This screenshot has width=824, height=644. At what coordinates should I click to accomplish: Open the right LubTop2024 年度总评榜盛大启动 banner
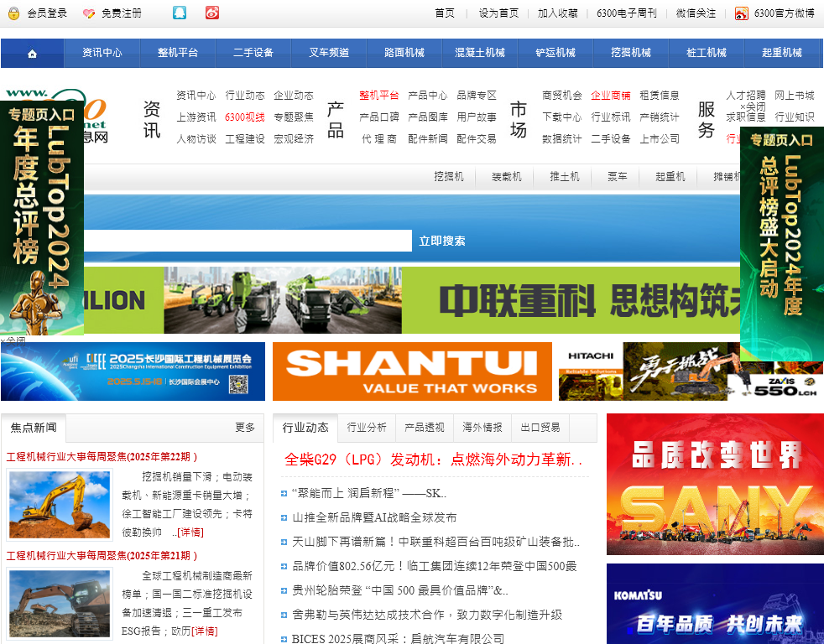pos(782,243)
